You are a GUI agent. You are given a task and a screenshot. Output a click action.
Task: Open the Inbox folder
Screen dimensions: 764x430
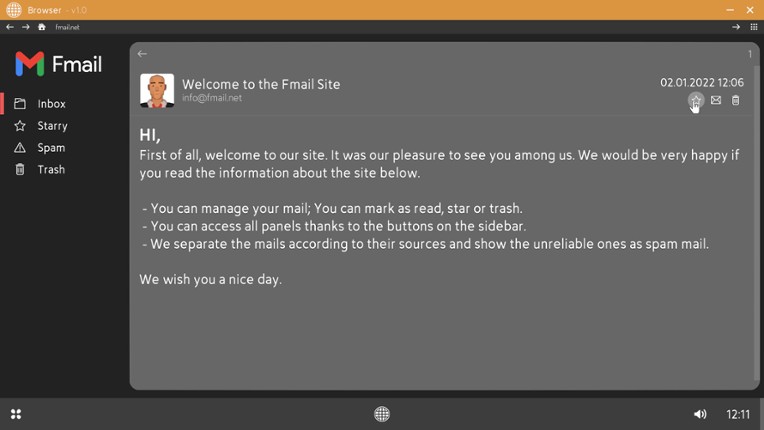tap(51, 104)
